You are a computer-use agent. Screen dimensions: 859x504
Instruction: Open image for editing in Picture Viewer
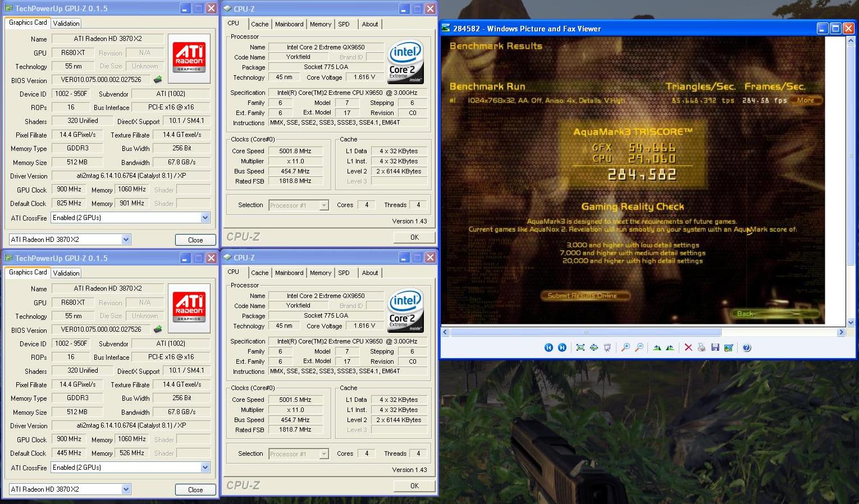tap(729, 347)
